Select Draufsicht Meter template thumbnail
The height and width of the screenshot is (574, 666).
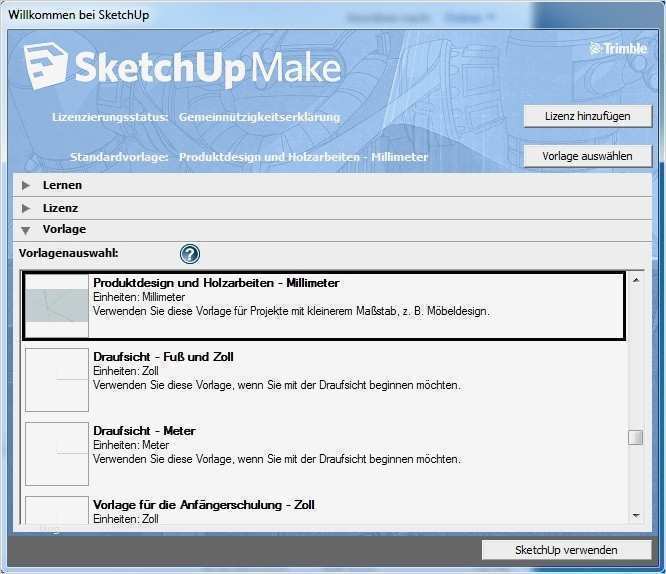(x=57, y=454)
